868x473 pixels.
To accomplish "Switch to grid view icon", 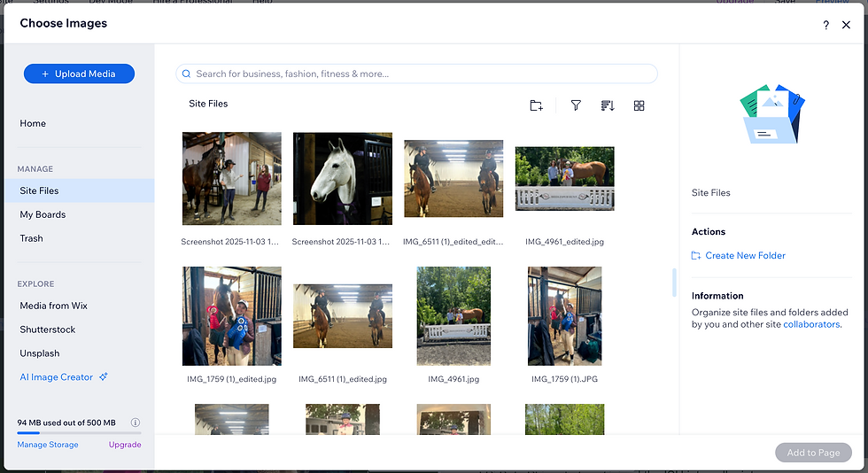I will pos(639,105).
